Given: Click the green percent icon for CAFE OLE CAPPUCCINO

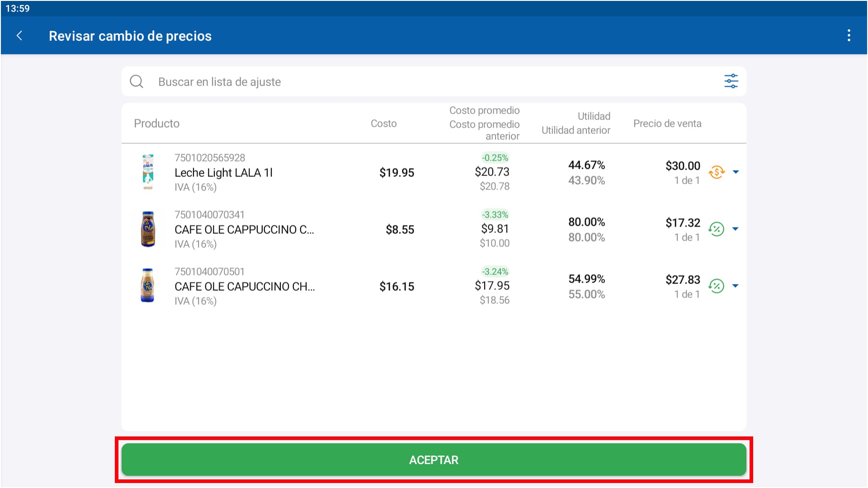Looking at the screenshot, I should pyautogui.click(x=716, y=229).
